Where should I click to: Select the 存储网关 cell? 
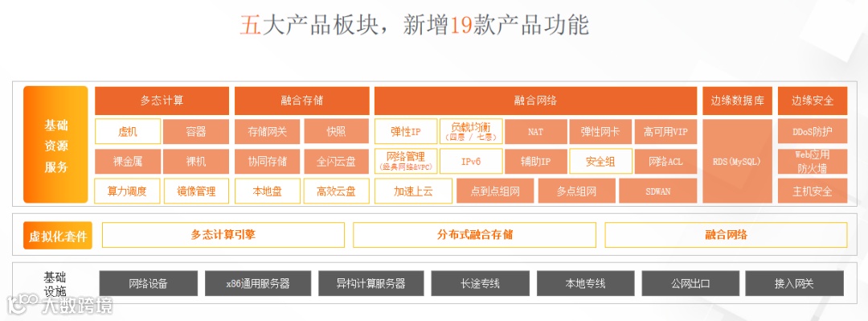coord(268,131)
